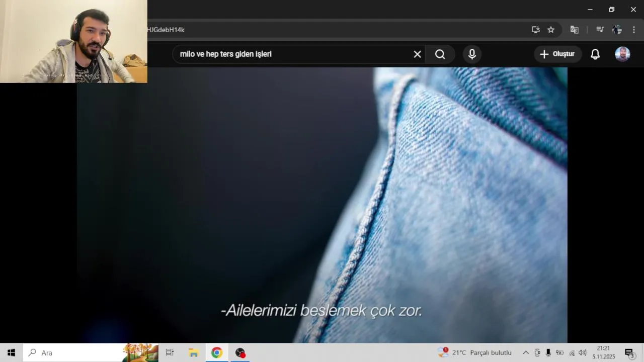
Task: Click the autumn landscape search highlight image
Action: (x=140, y=352)
